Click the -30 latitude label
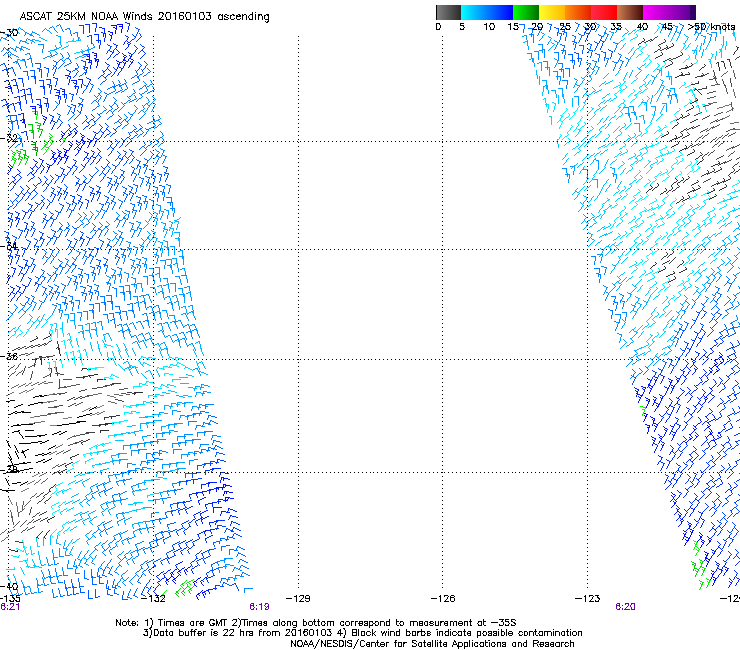 (9, 33)
